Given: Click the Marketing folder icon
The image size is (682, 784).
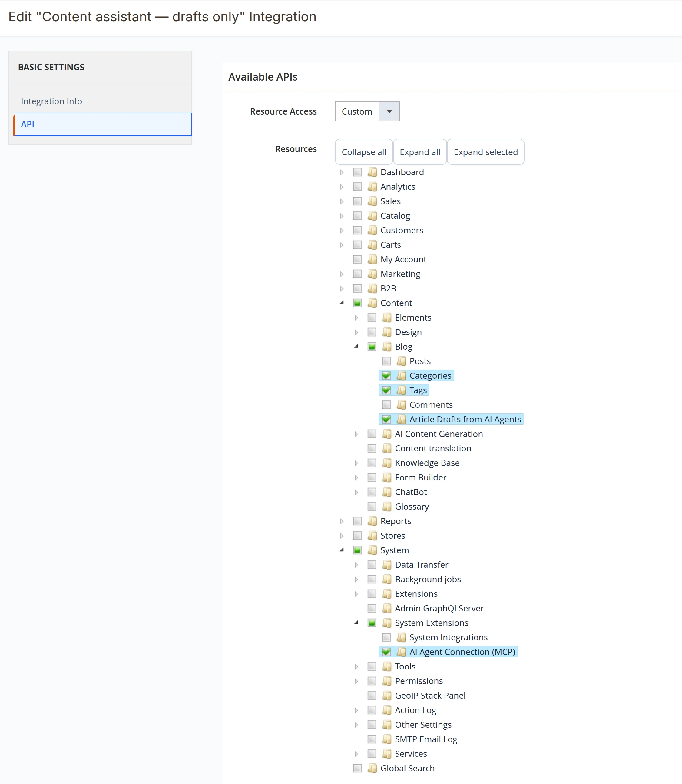Looking at the screenshot, I should click(x=372, y=274).
